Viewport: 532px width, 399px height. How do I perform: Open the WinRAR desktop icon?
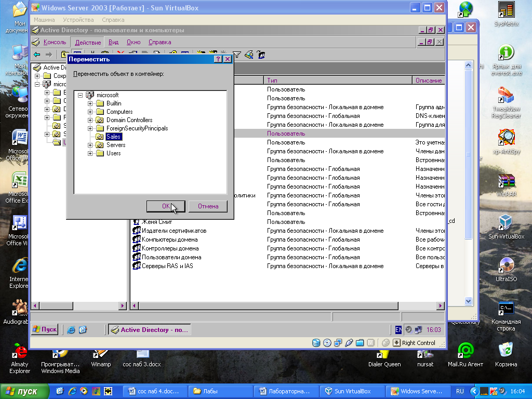[506, 185]
